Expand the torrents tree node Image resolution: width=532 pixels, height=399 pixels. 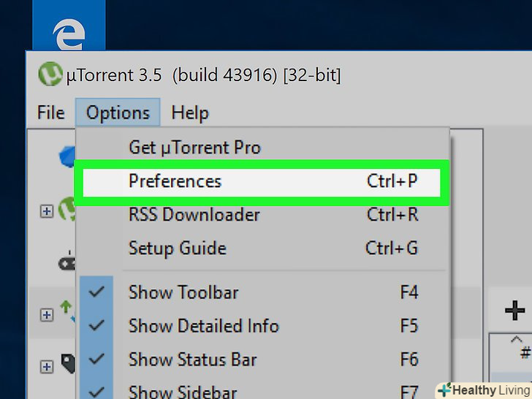coord(46,315)
